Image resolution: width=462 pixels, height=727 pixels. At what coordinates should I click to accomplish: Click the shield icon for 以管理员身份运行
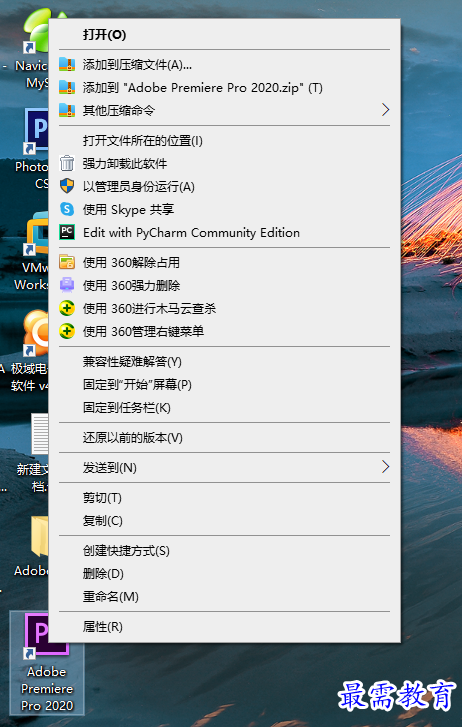coord(67,186)
